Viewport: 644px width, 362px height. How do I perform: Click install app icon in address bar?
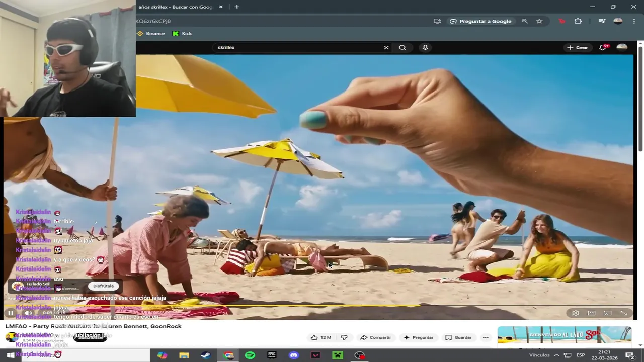point(437,21)
